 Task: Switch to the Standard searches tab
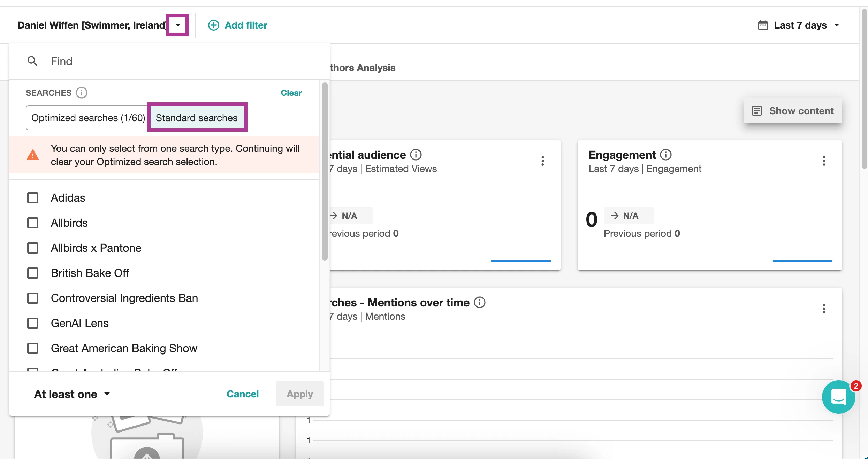click(197, 118)
